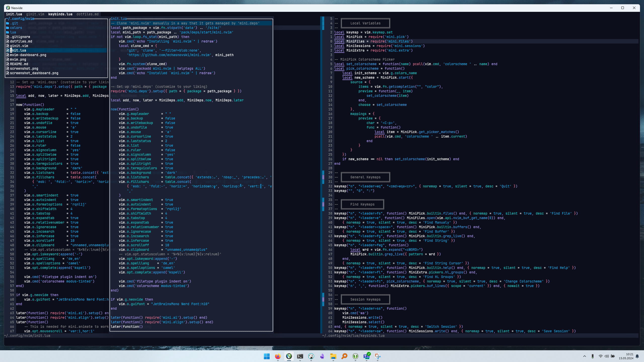Show hidden system tray icons
Viewport: 644px width, 362px height.
[x=584, y=356]
